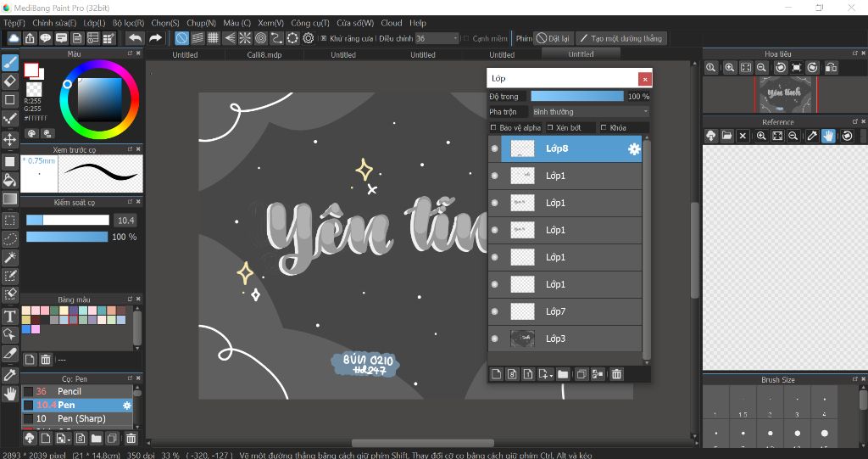The height and width of the screenshot is (459, 868).
Task: Select the rectangular Select tool
Action: [10, 220]
